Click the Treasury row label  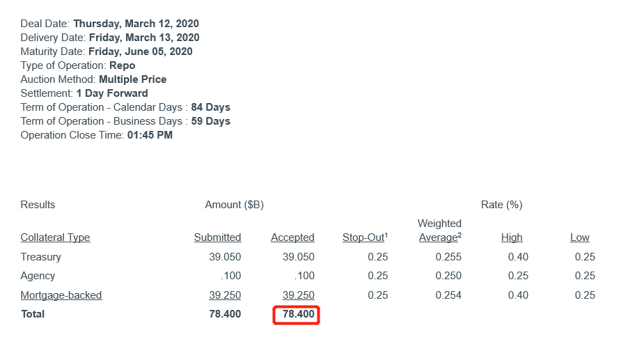pos(40,257)
